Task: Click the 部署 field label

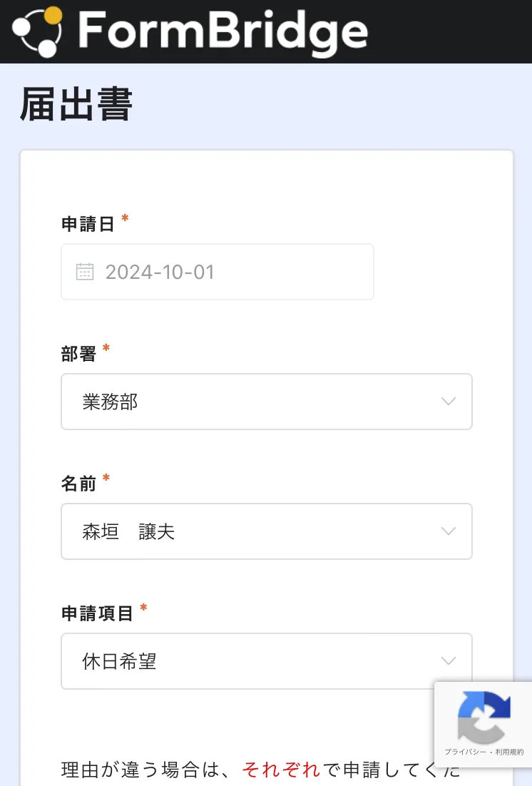Action: pos(78,354)
